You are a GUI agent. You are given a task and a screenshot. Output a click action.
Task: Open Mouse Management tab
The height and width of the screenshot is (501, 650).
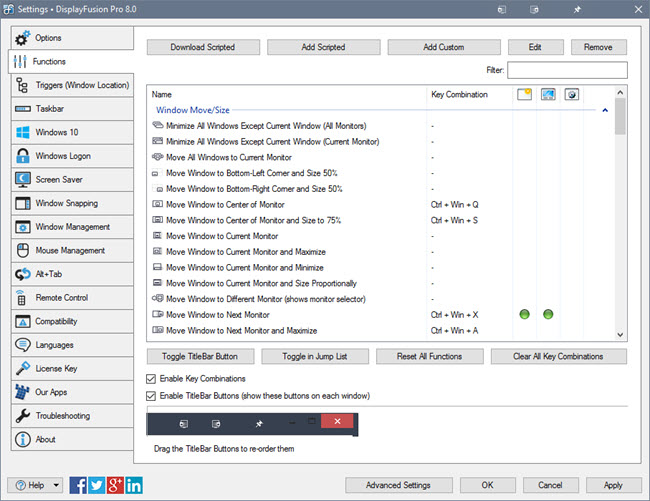72,251
